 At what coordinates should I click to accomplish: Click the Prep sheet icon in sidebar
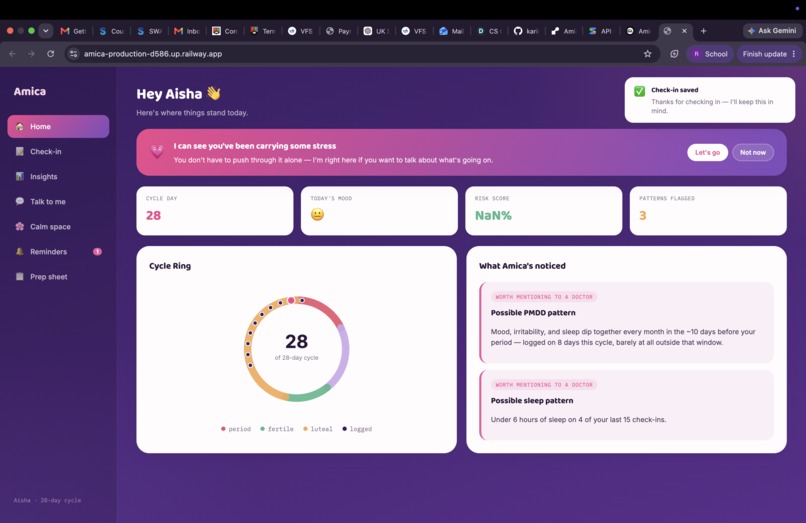click(20, 277)
